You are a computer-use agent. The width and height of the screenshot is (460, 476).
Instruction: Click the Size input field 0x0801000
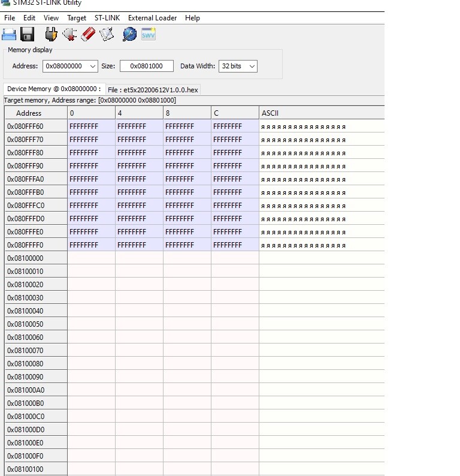coord(147,66)
